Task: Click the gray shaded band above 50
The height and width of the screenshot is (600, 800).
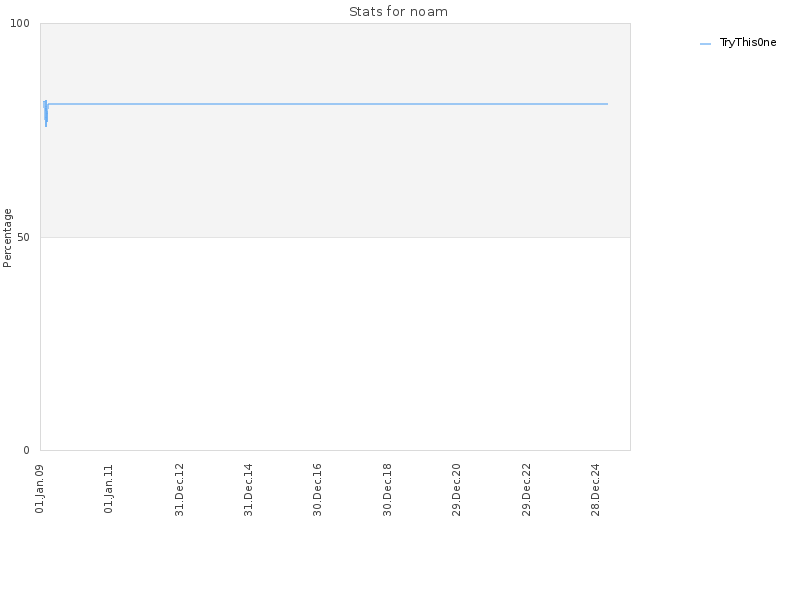Action: coord(335,168)
